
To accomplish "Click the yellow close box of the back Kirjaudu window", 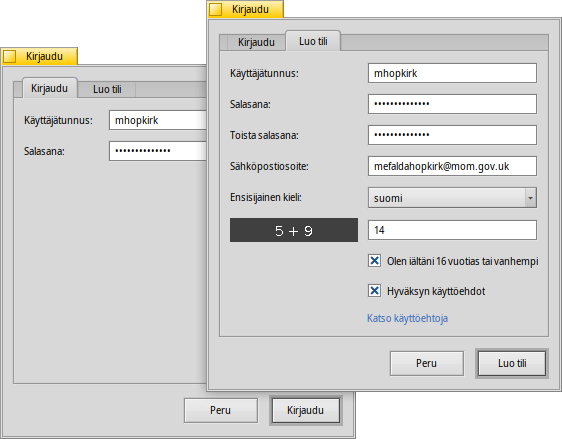I will tap(10, 57).
